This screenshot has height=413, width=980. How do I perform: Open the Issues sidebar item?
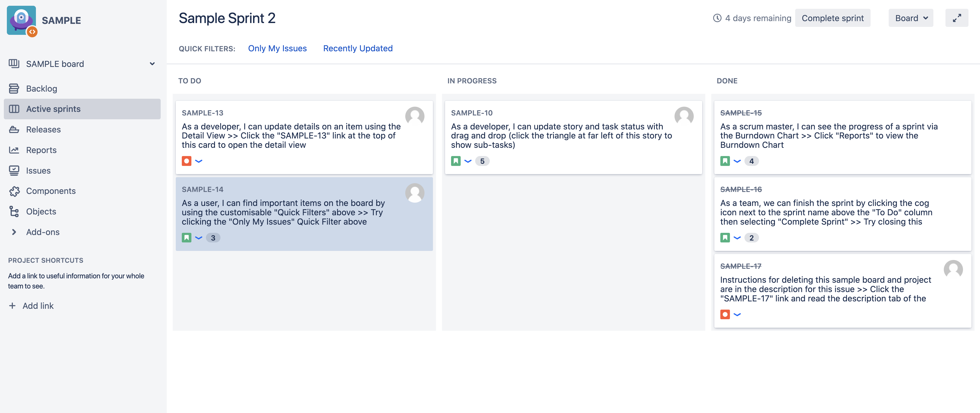pyautogui.click(x=38, y=171)
